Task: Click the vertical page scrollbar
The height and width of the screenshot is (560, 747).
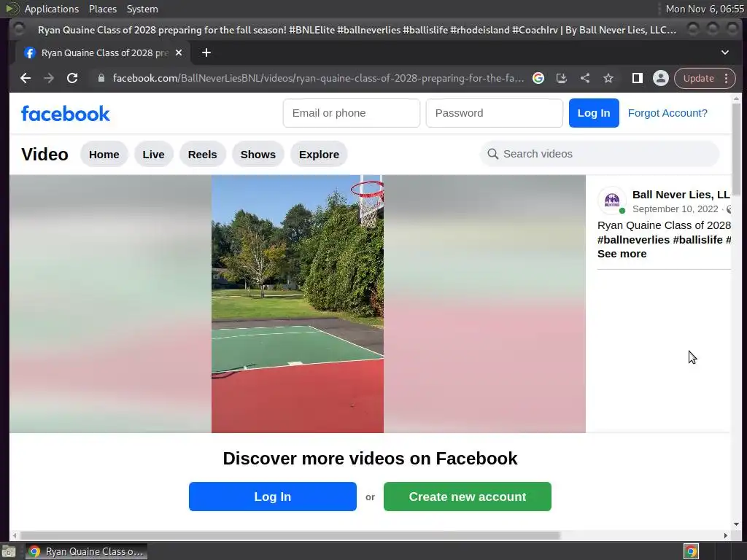Action: click(736, 149)
